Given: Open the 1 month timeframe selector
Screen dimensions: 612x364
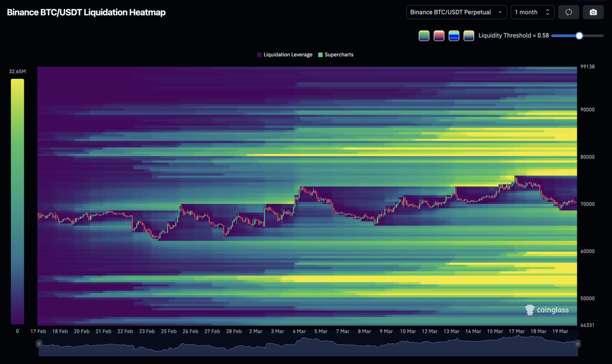Looking at the screenshot, I should (533, 12).
